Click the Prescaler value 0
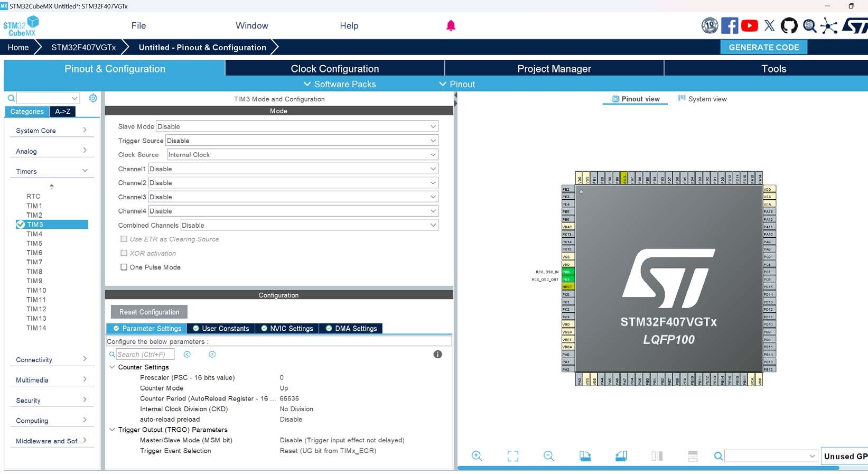This screenshot has height=474, width=868. (x=282, y=377)
